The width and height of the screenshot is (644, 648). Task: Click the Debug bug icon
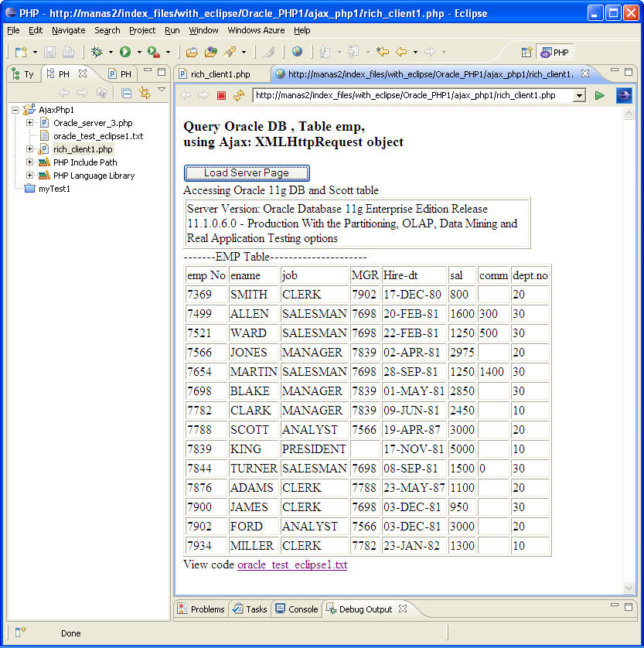(x=97, y=52)
